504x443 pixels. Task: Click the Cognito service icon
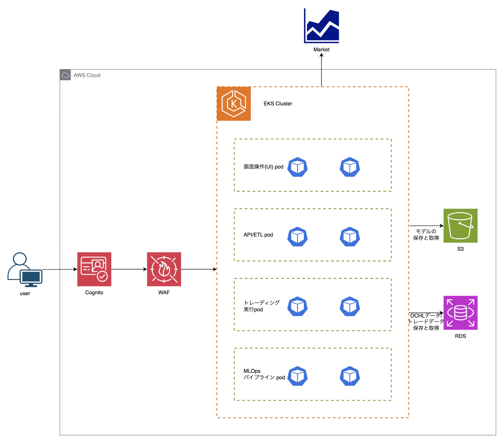coord(94,269)
